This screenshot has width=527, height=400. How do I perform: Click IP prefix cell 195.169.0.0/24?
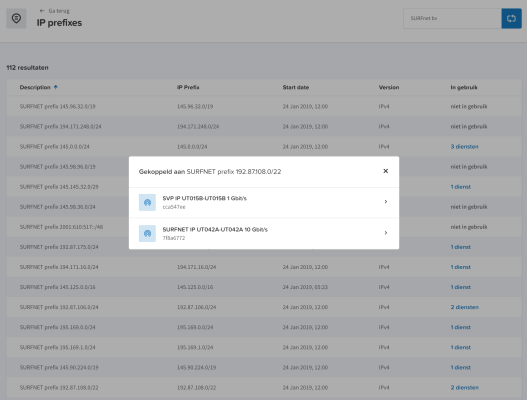195,327
